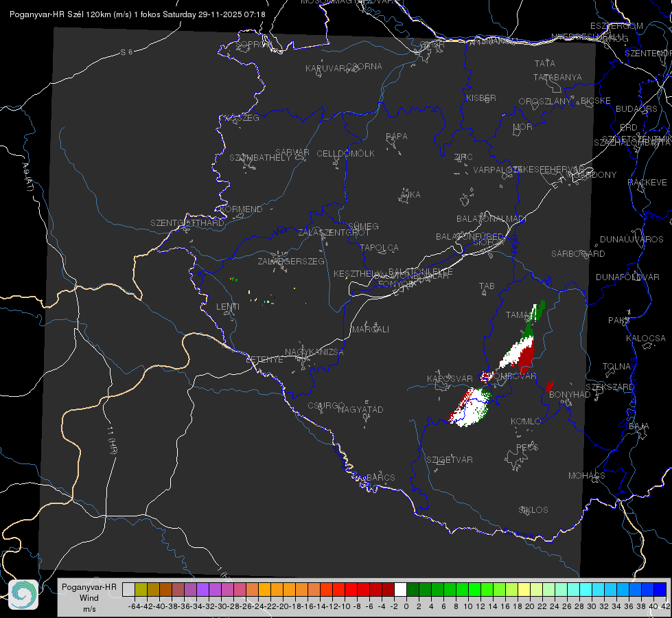The height and width of the screenshot is (618, 672).
Task: Click the radar image title text
Action: click(137, 14)
